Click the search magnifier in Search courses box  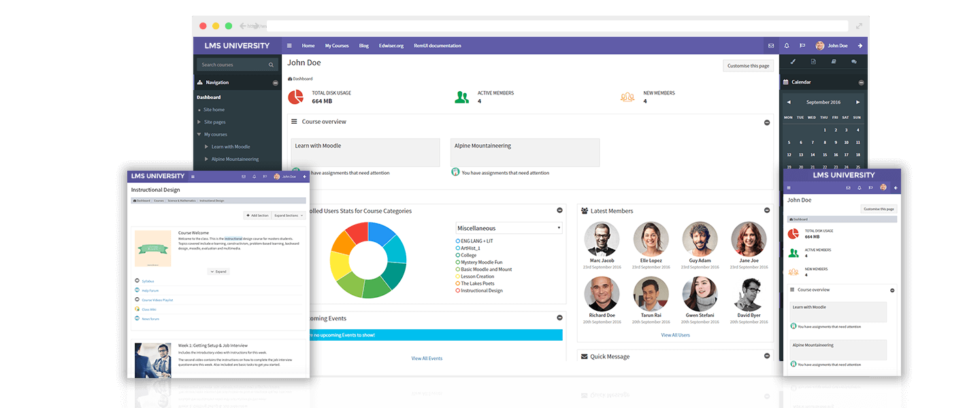[x=271, y=65]
